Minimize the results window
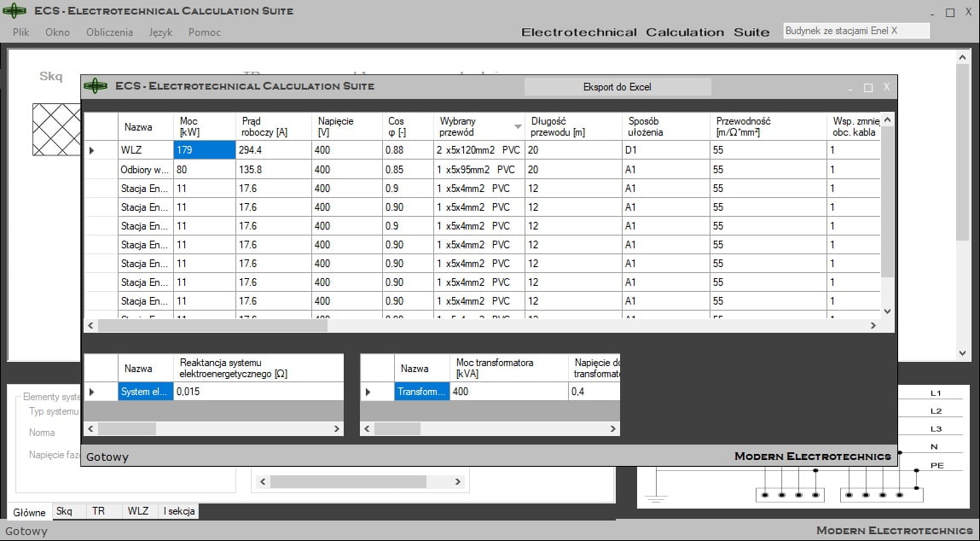 pyautogui.click(x=850, y=90)
